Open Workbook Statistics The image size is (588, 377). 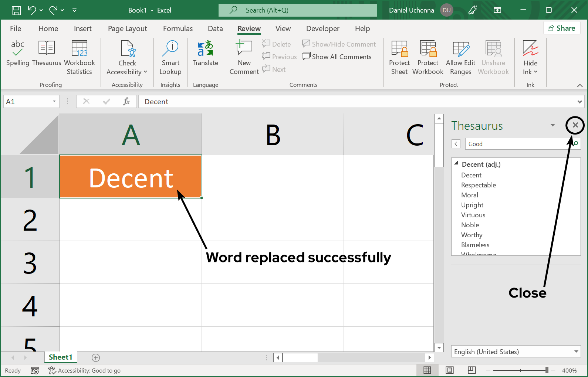click(x=79, y=57)
